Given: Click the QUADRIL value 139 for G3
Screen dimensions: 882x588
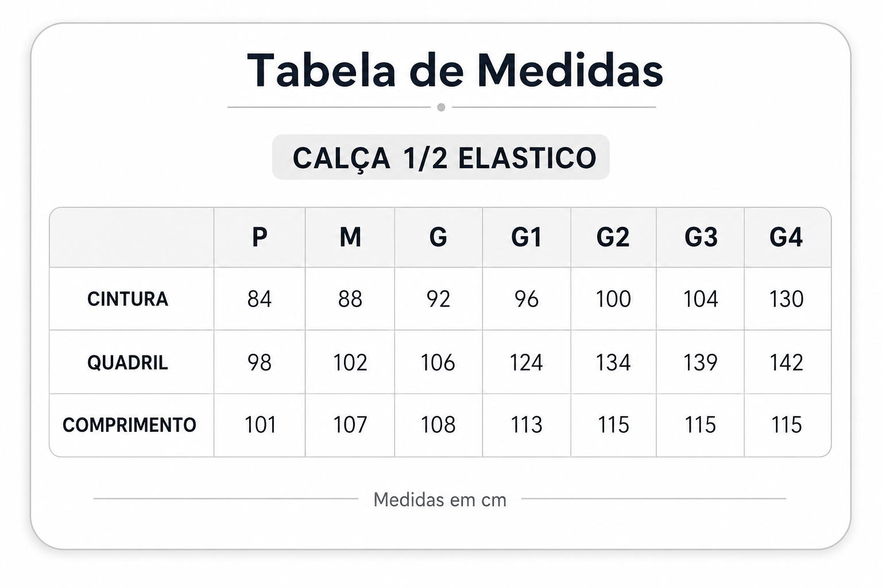Looking at the screenshot, I should pyautogui.click(x=701, y=362).
